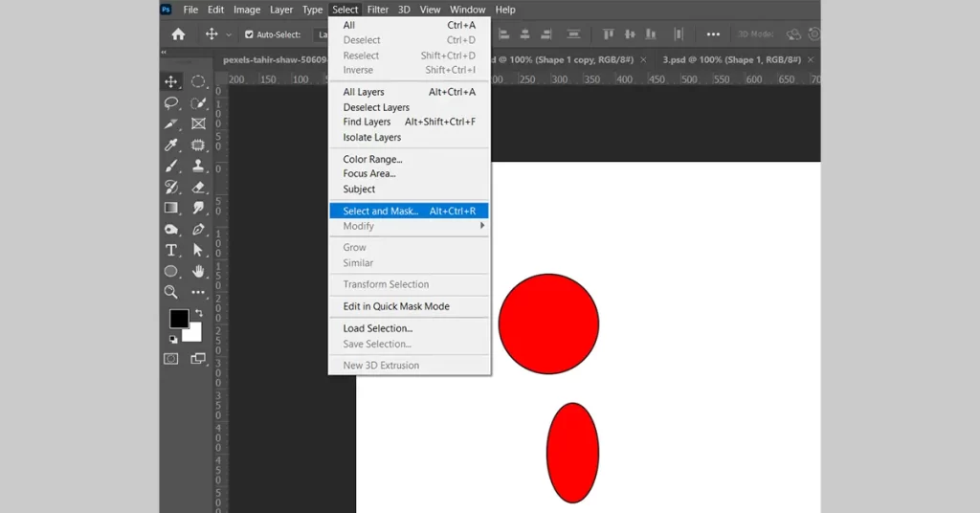Click the align top edges icon
This screenshot has height=513, width=980.
point(608,34)
